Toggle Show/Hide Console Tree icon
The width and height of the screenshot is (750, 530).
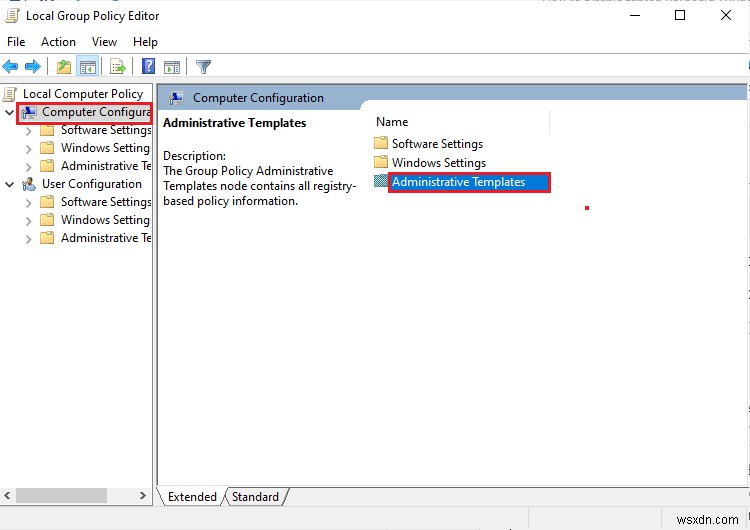[88, 66]
